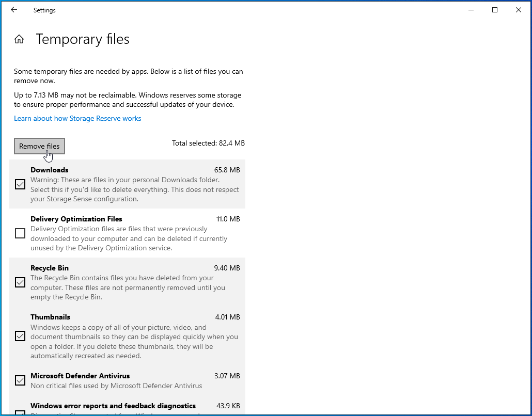Screen dimensions: 532x416
Task: Select the Thumbnails item title
Action: point(50,317)
